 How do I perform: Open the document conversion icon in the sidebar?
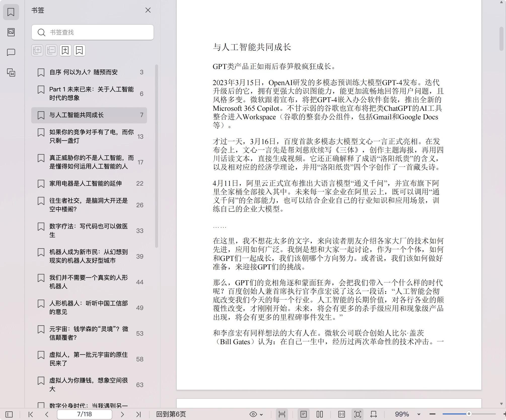tap(11, 73)
